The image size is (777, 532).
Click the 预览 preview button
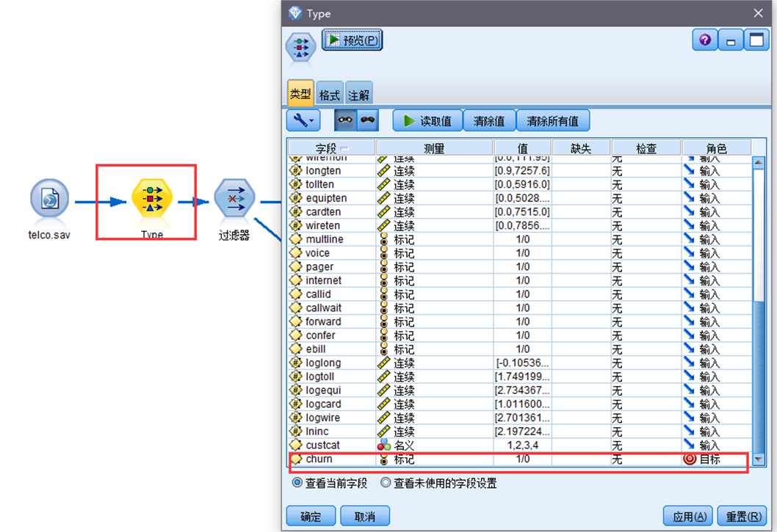pyautogui.click(x=353, y=40)
